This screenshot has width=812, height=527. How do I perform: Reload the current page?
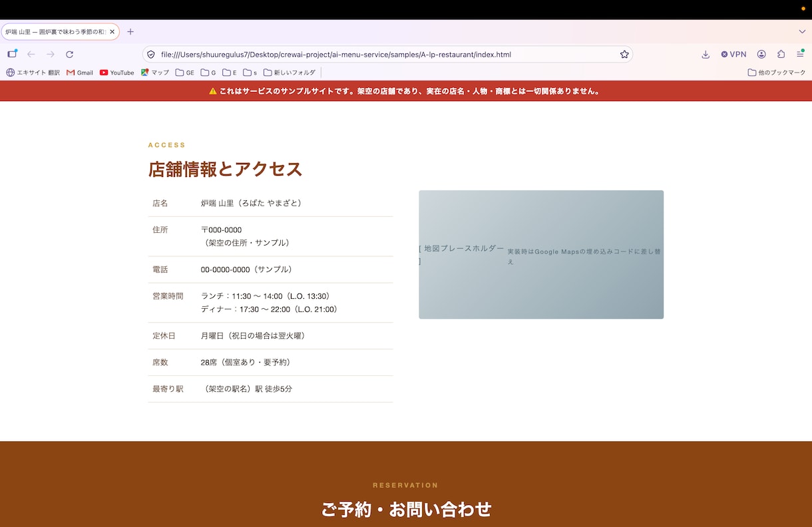coord(69,54)
